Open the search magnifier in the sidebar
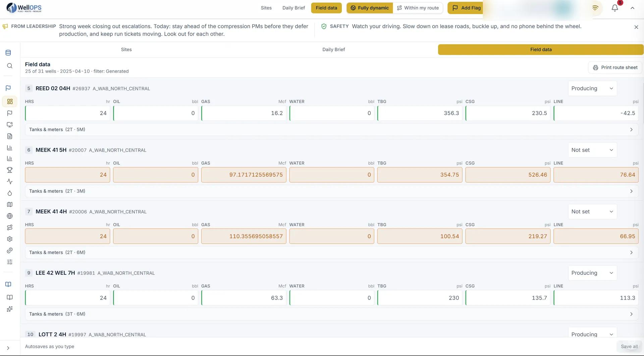 point(10,66)
